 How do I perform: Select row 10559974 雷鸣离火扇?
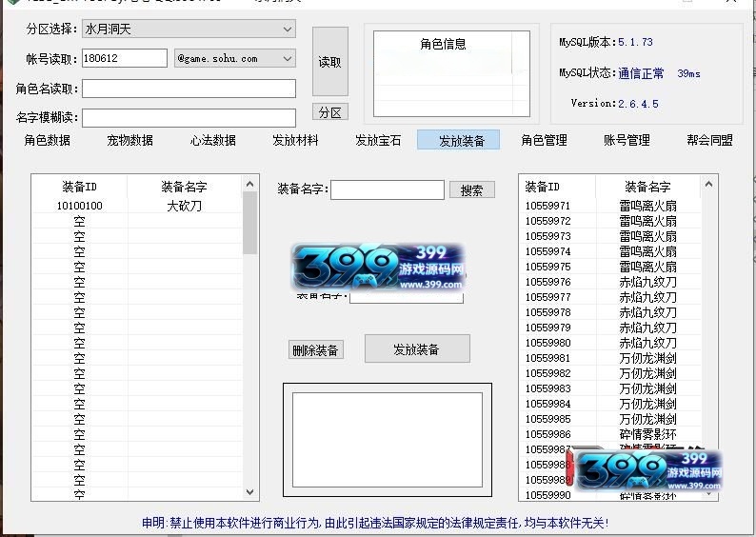pyautogui.click(x=610, y=251)
